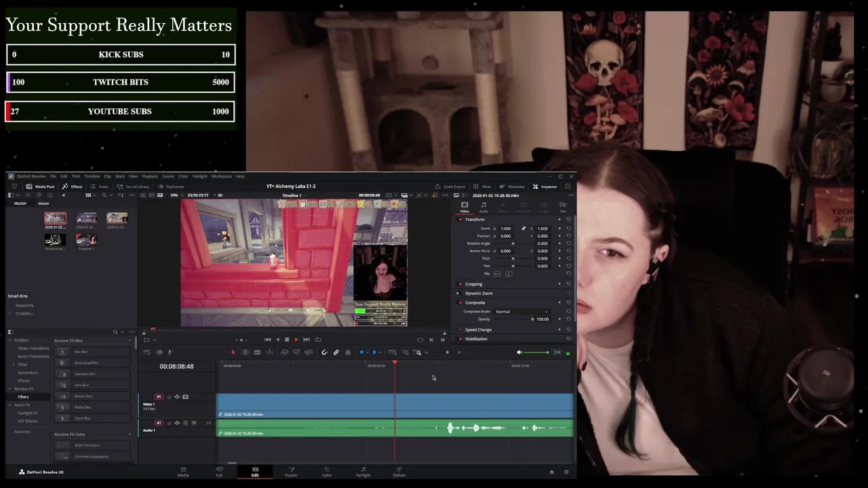Click the Solo button on Audio 1 track
Image resolution: width=868 pixels, height=488 pixels.
click(185, 423)
